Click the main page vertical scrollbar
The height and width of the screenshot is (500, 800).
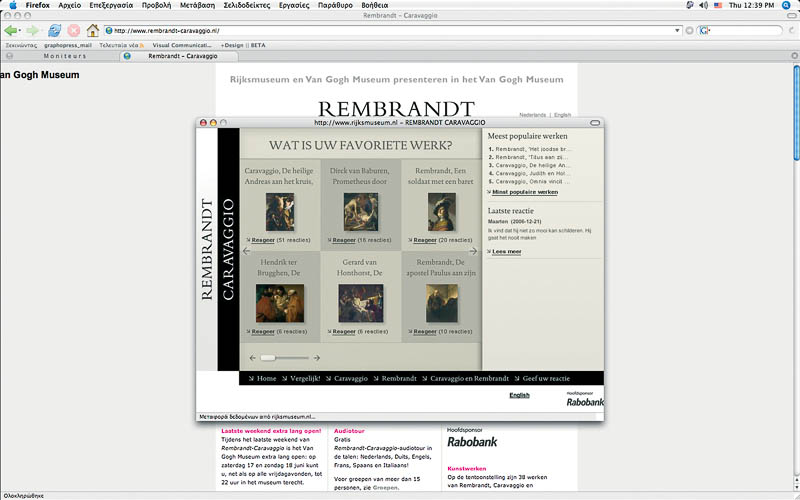pyautogui.click(x=796, y=113)
